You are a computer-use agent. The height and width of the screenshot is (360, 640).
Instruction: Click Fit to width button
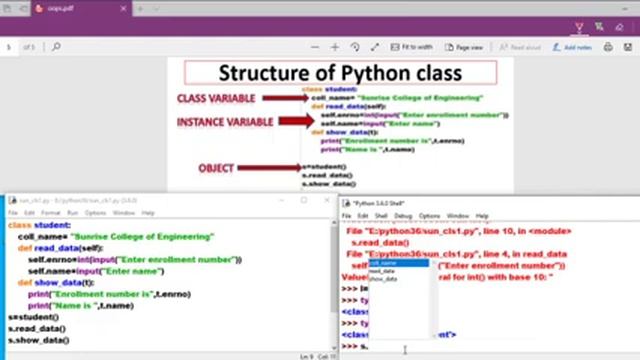pyautogui.click(x=411, y=47)
